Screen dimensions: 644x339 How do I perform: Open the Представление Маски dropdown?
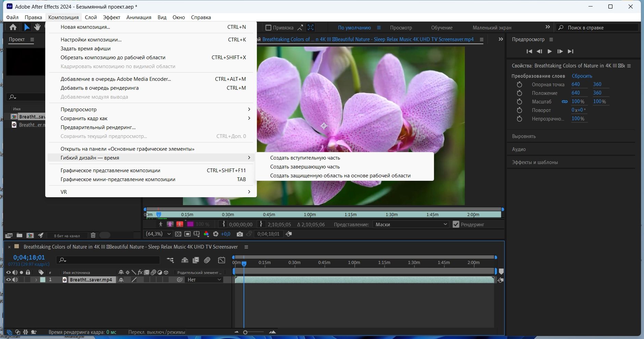[x=410, y=224]
